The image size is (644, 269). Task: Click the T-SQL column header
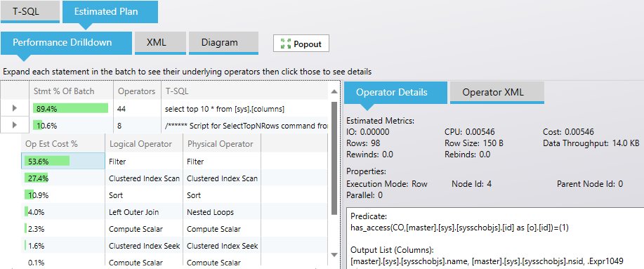pos(245,91)
